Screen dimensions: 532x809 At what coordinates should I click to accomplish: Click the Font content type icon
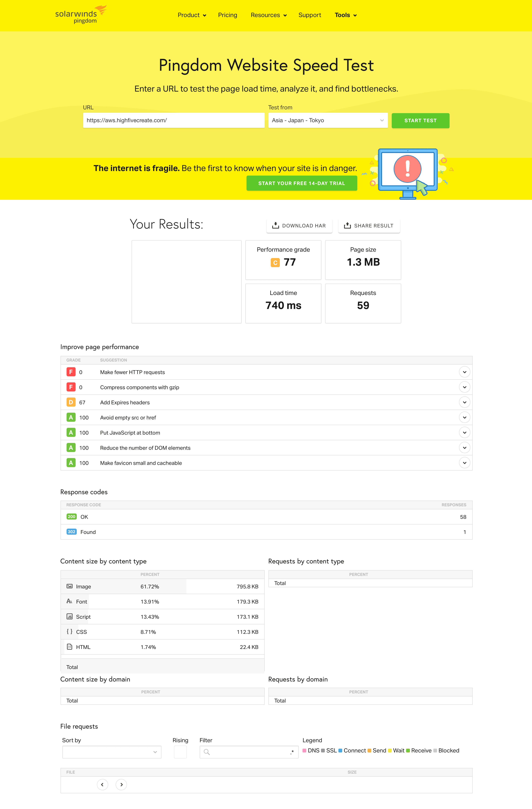click(69, 601)
